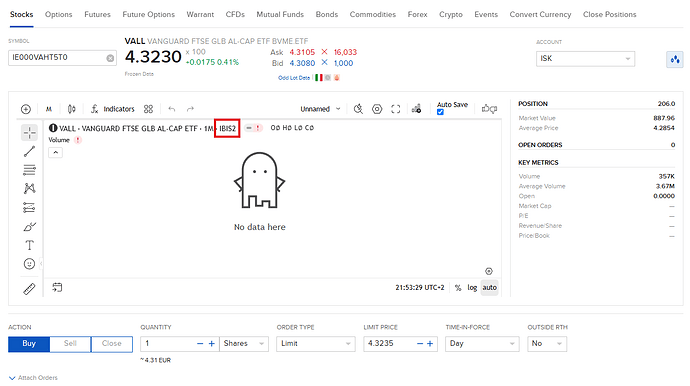Click the go to date icon
Screen dimensions: 690x386
(x=57, y=287)
